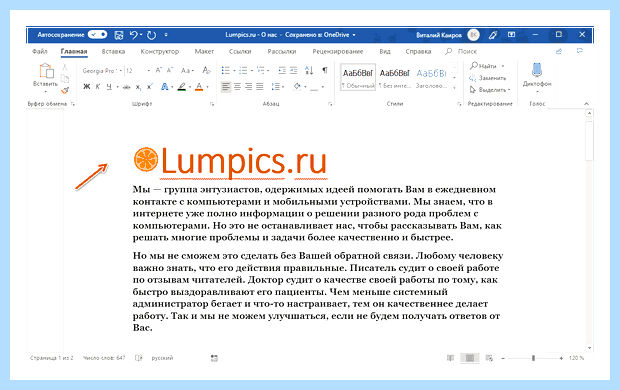Justify text alignment
This screenshot has height=390, width=620.
click(x=259, y=87)
